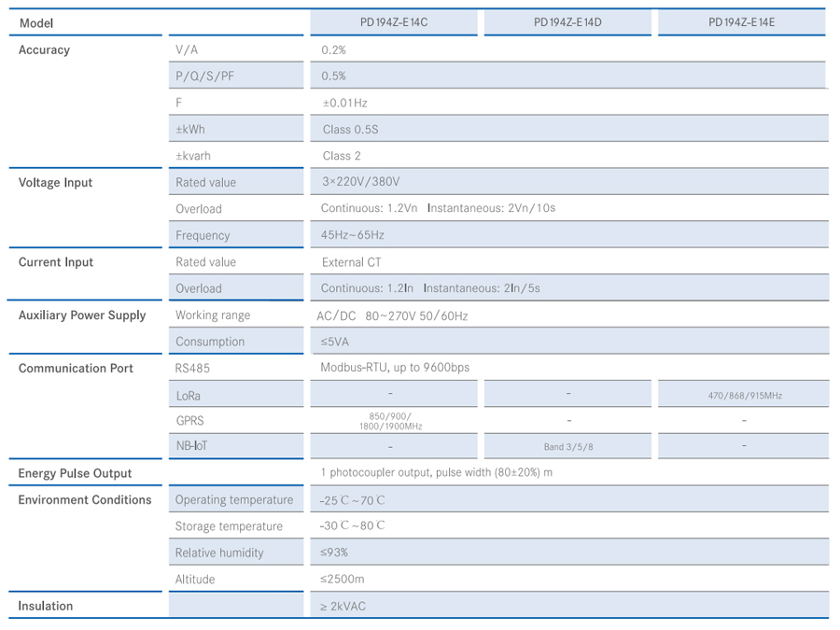
Task: Select the 850/900/1800/1900MHz GPRS value
Action: [390, 421]
